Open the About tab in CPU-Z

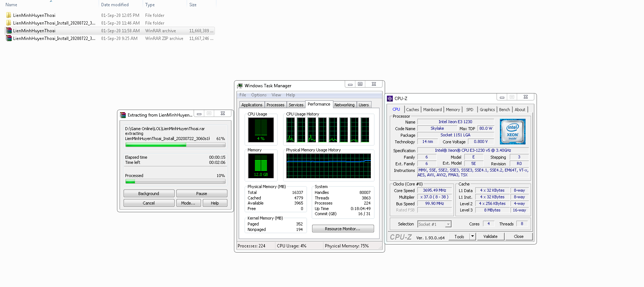pyautogui.click(x=520, y=110)
